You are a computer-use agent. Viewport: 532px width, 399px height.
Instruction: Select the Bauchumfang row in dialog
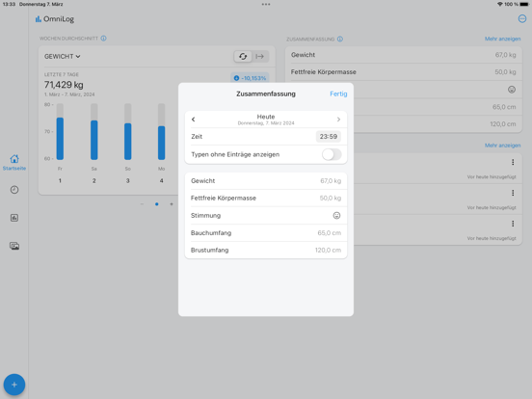(x=266, y=233)
